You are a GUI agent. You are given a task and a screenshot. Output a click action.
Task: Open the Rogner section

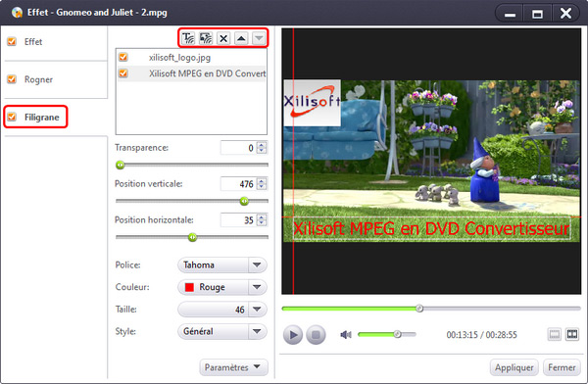tap(38, 79)
